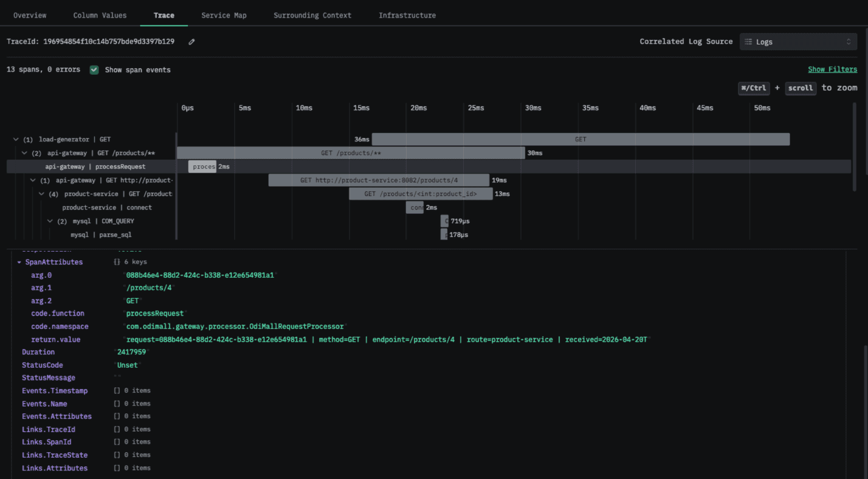Click the arg.2 value "GET"
Image resolution: width=868 pixels, height=479 pixels.
coord(133,301)
